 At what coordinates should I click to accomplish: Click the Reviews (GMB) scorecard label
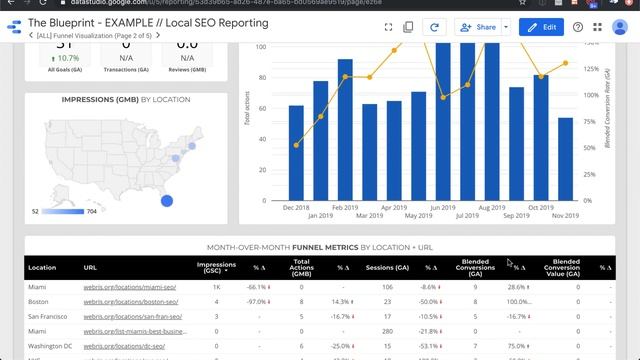click(187, 70)
